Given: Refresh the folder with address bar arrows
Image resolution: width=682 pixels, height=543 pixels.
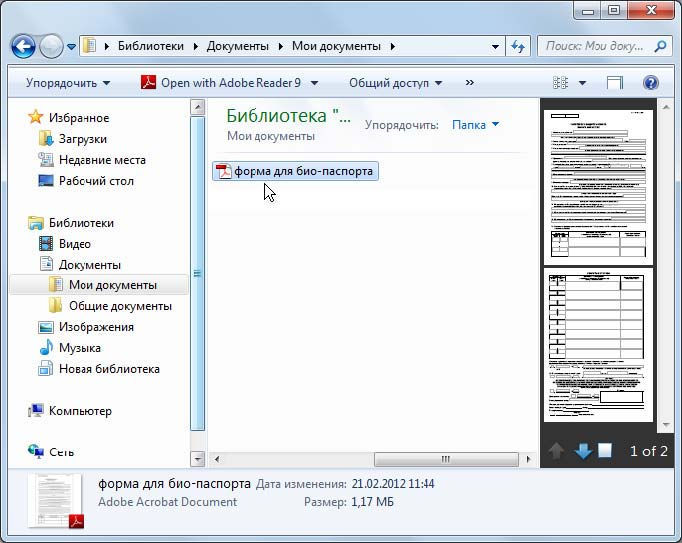Looking at the screenshot, I should tap(518, 46).
